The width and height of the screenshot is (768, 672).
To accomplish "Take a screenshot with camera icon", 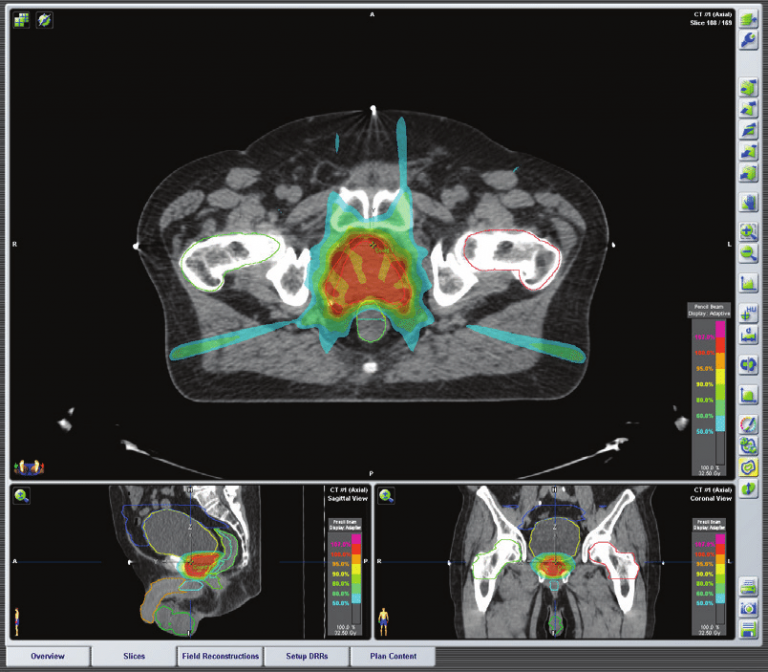I will coord(748,608).
